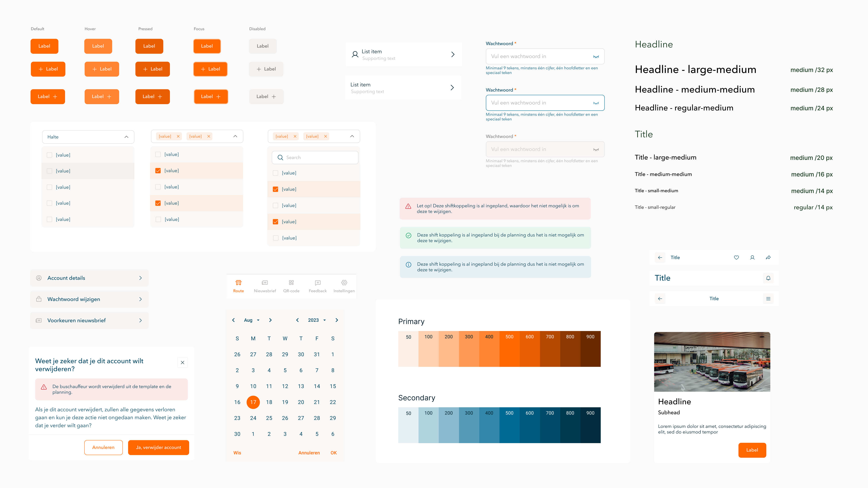This screenshot has height=488, width=868.
Task: Switch to the Instellingen tab
Action: 344,286
